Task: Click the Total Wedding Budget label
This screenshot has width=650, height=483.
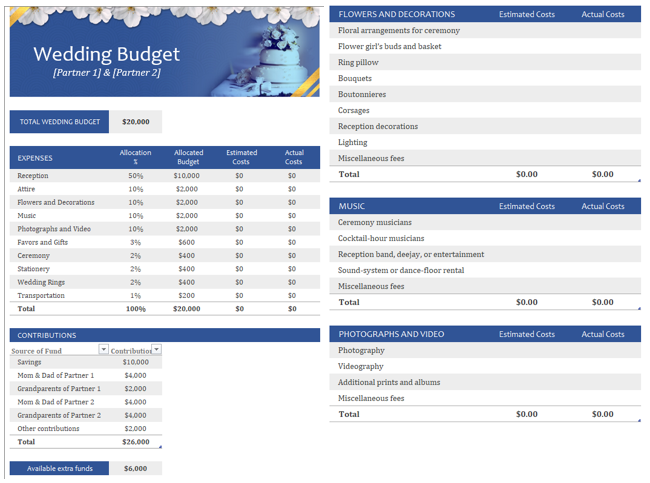Action: point(60,121)
